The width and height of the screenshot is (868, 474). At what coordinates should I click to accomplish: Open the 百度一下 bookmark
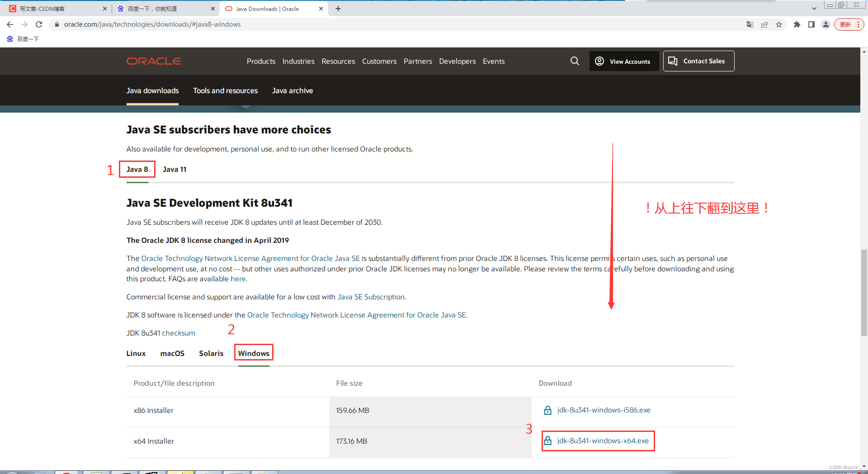click(x=23, y=39)
